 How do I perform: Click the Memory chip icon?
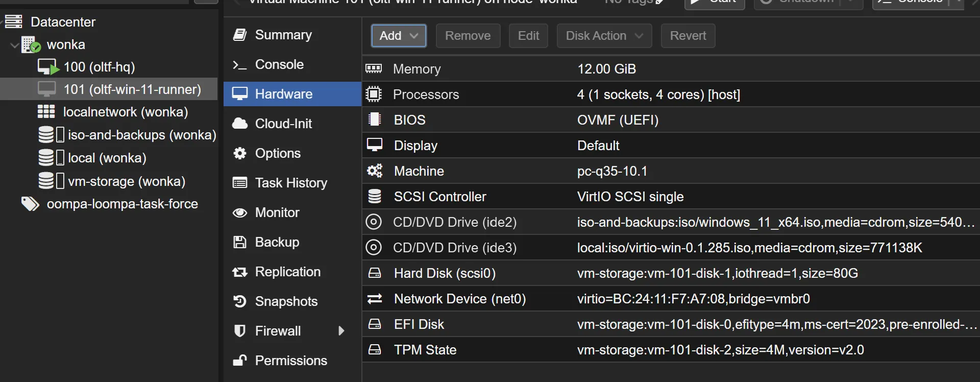[374, 68]
